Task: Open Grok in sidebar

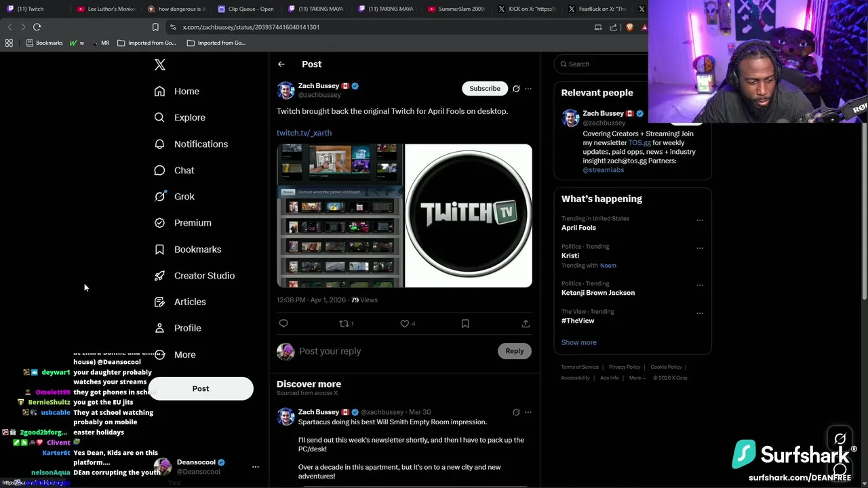Action: point(174,197)
